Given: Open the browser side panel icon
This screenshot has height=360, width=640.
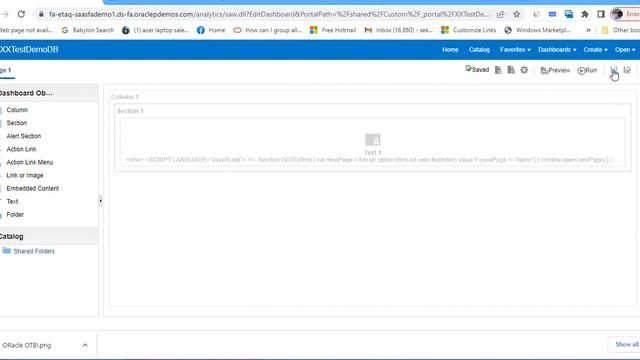Looking at the screenshot, I should [x=601, y=14].
